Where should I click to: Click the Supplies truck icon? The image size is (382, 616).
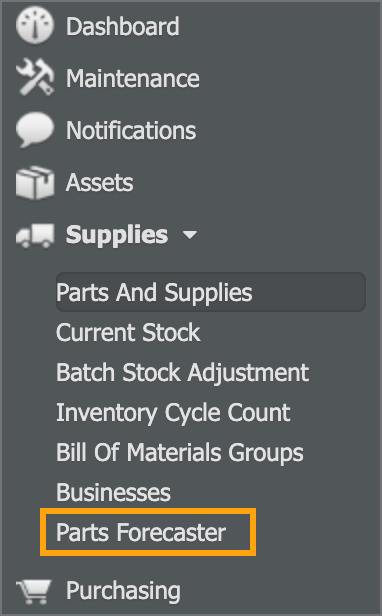[35, 236]
